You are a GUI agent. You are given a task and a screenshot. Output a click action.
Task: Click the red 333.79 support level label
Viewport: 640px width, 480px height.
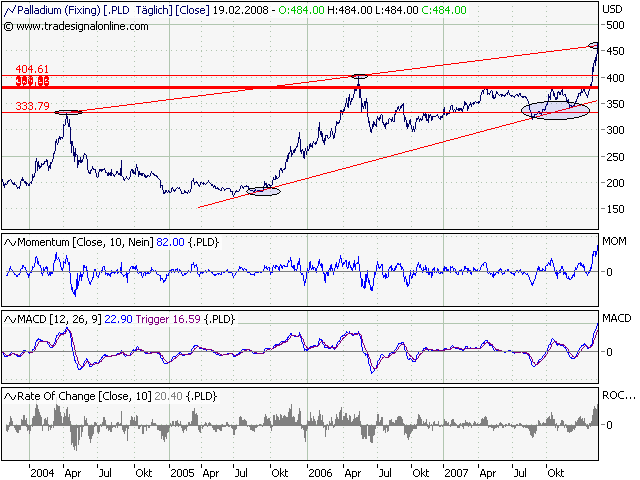tap(30, 105)
